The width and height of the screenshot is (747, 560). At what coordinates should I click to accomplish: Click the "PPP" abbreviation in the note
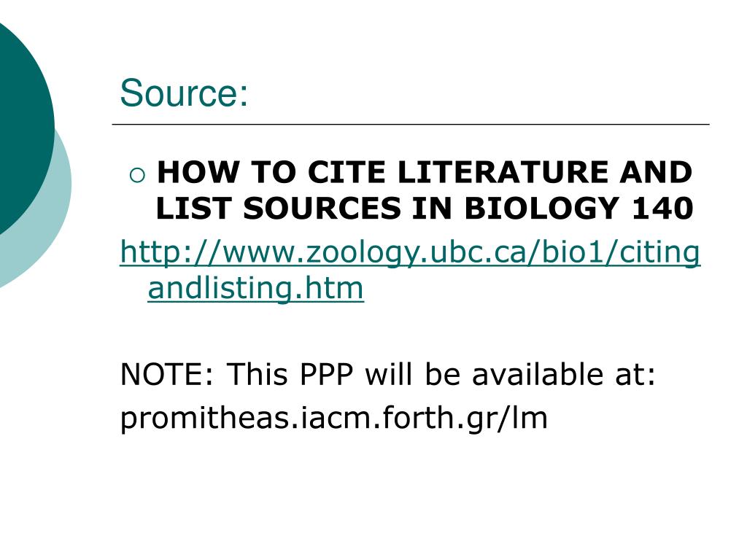click(326, 374)
